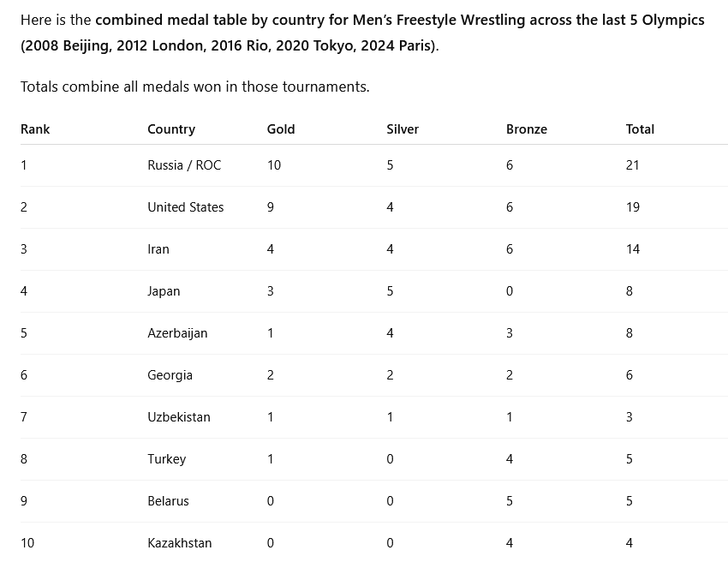Viewport: 728px width, 562px height.
Task: Click United States' total of 19
Action: (633, 207)
